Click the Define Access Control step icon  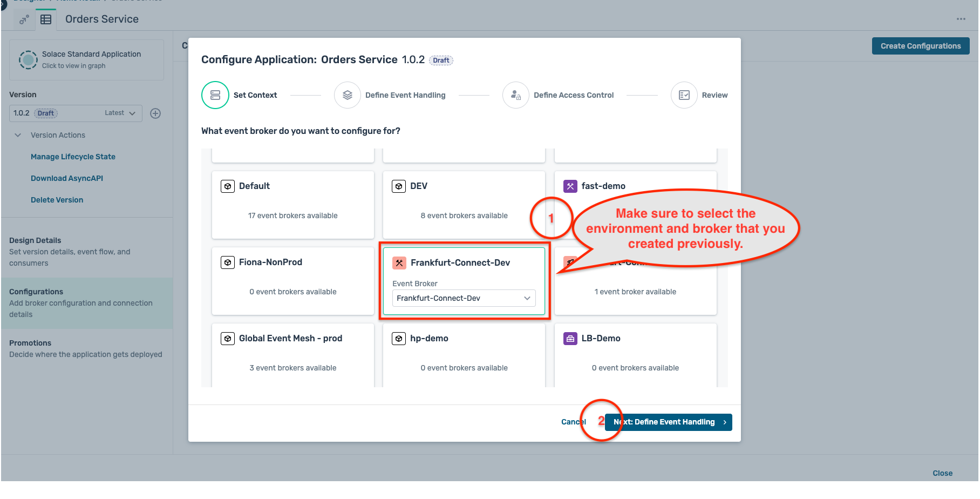click(515, 95)
